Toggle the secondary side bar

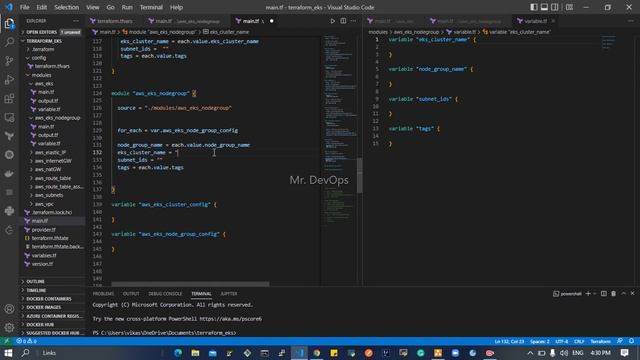point(555,7)
